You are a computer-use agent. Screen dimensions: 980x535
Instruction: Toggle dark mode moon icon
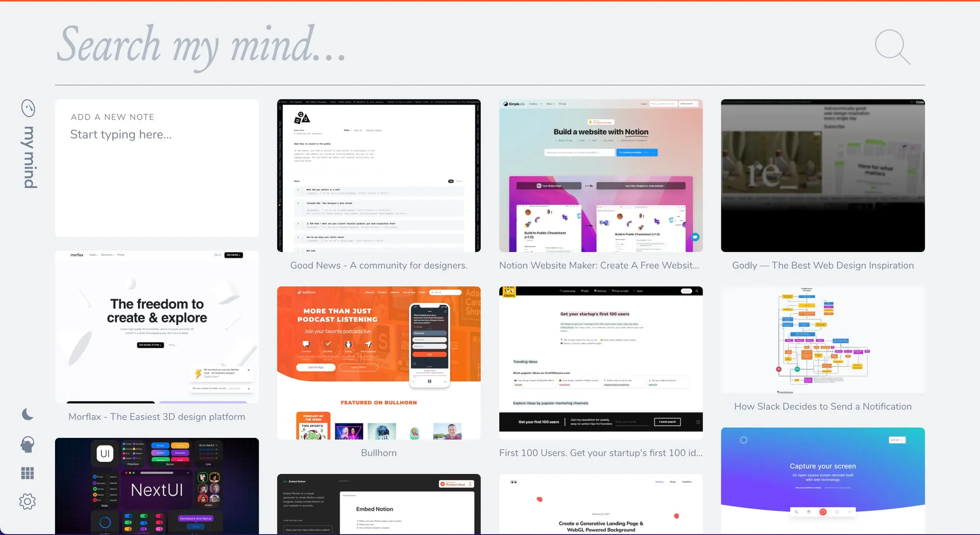pos(27,414)
